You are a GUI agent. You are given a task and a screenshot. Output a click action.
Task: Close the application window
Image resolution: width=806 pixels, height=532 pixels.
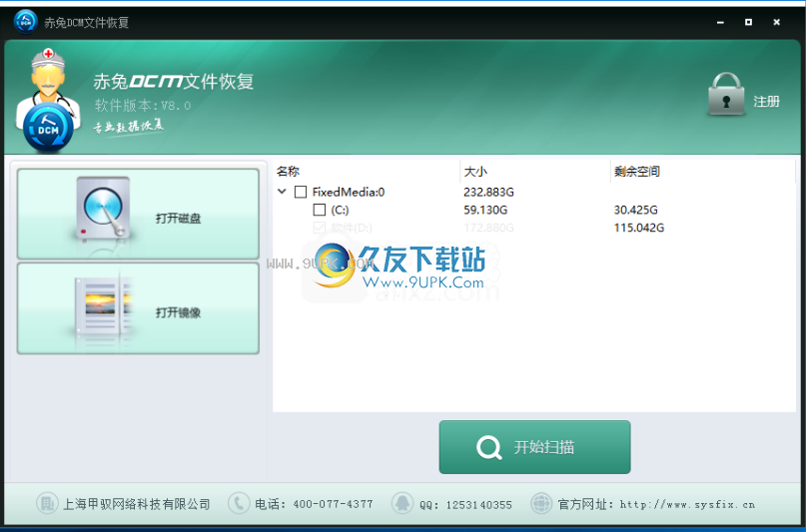(x=777, y=22)
